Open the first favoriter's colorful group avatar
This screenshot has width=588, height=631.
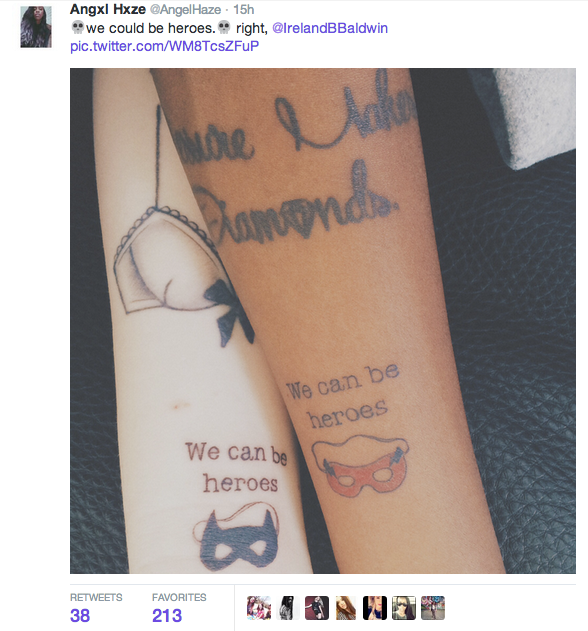(259, 608)
